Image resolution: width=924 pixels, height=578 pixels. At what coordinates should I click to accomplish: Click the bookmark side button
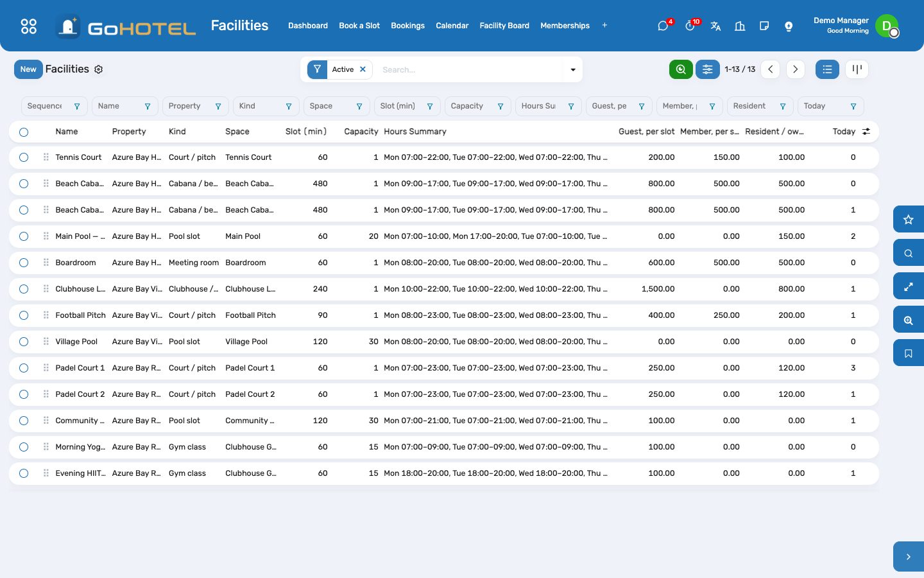(909, 353)
